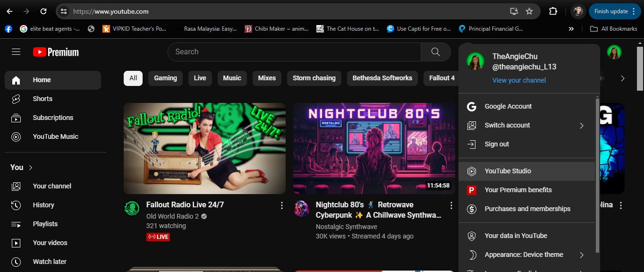This screenshot has height=272, width=644.
Task: Open the Old World Radio 2 channel name
Action: coord(173,217)
